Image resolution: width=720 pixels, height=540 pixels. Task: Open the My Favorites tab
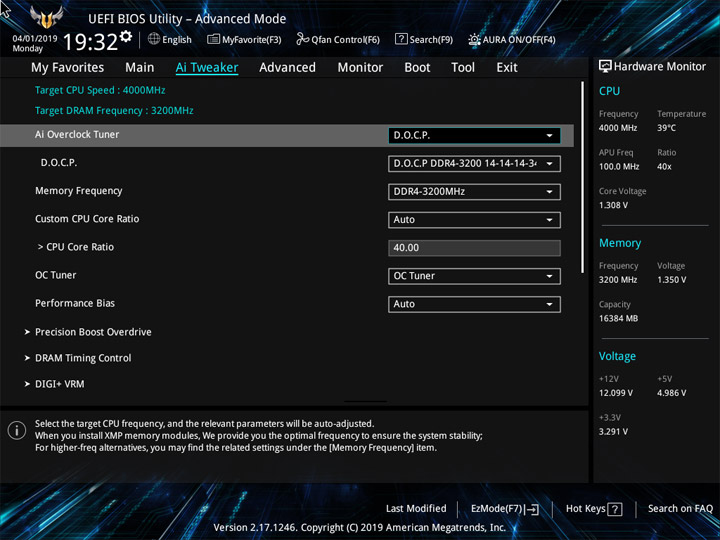click(x=68, y=68)
